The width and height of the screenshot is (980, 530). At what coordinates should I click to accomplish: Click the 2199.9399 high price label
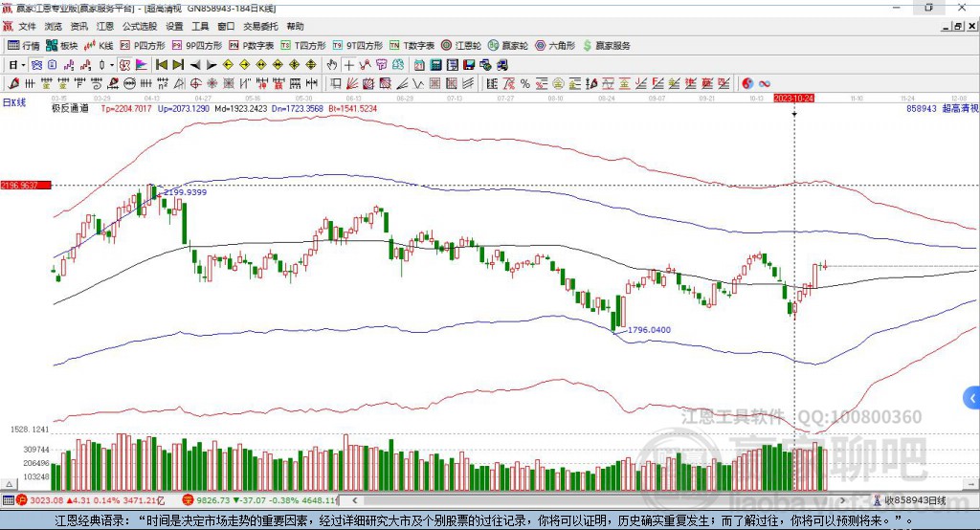tap(185, 192)
